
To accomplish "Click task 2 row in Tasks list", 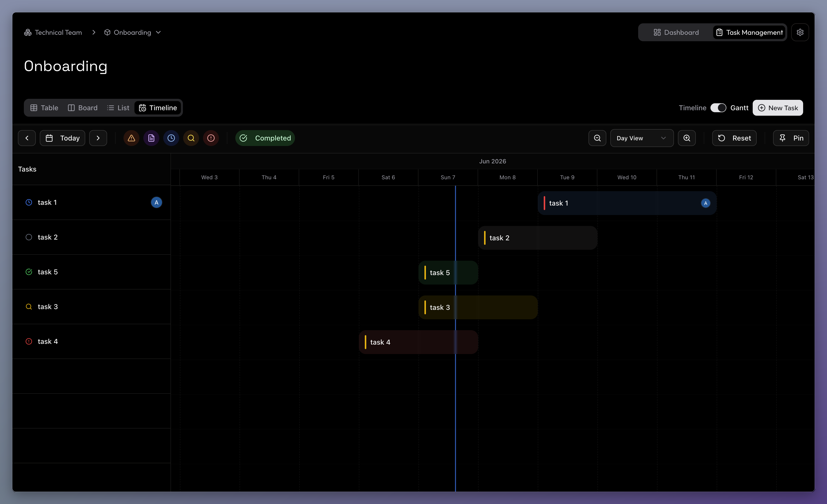I will point(91,237).
